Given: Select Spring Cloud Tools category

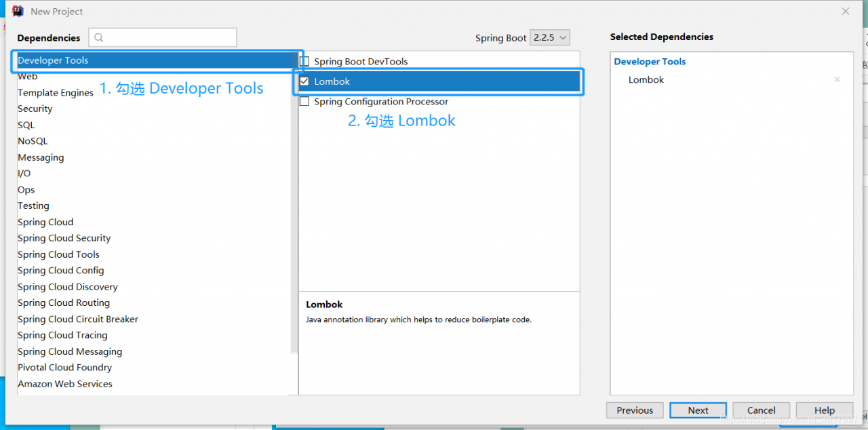Looking at the screenshot, I should (x=58, y=254).
